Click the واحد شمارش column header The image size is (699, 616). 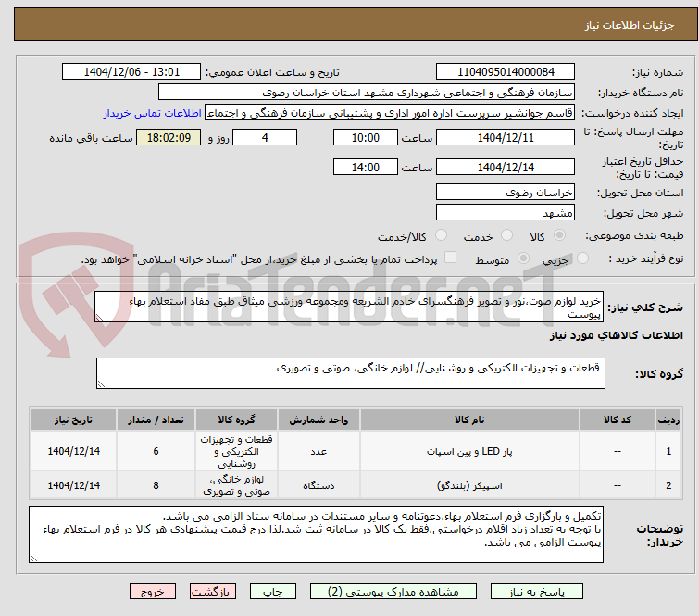click(318, 420)
